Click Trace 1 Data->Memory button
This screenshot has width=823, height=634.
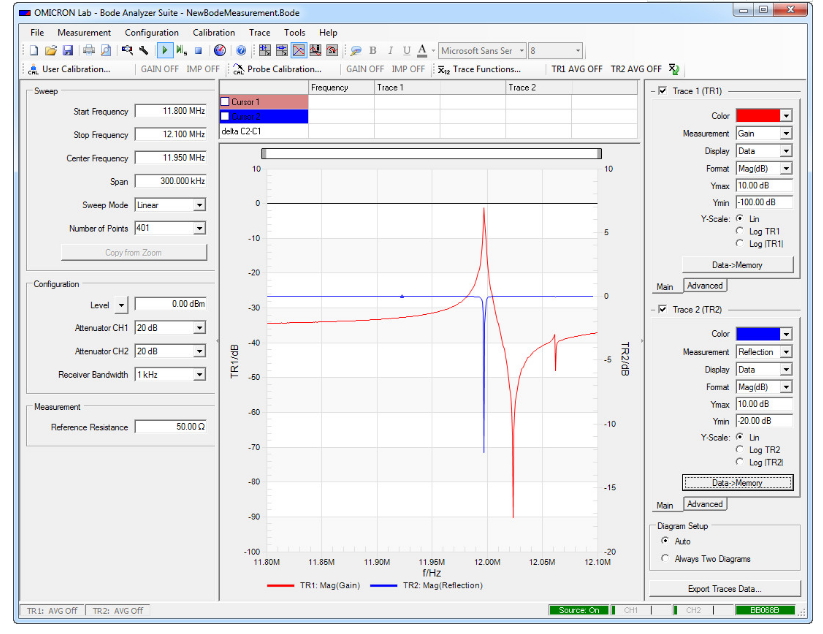[737, 265]
